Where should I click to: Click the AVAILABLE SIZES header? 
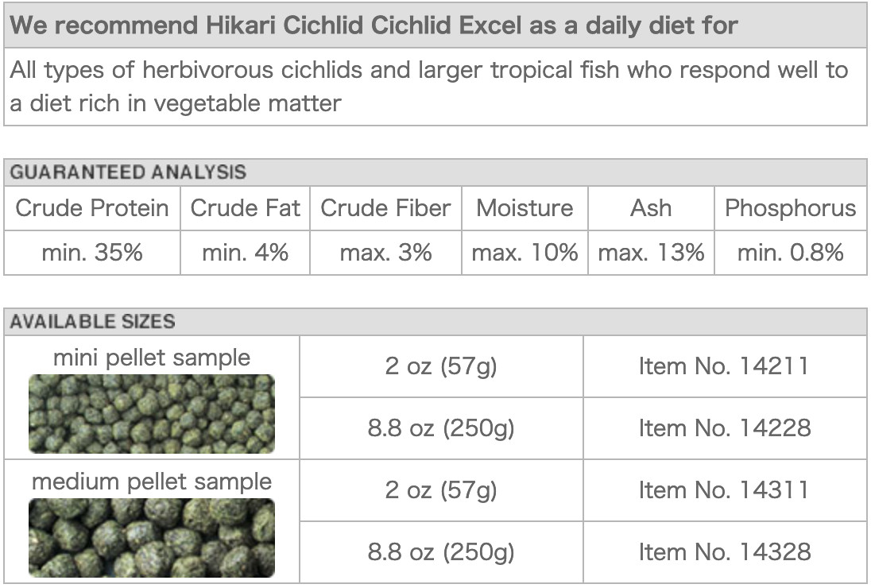[92, 322]
